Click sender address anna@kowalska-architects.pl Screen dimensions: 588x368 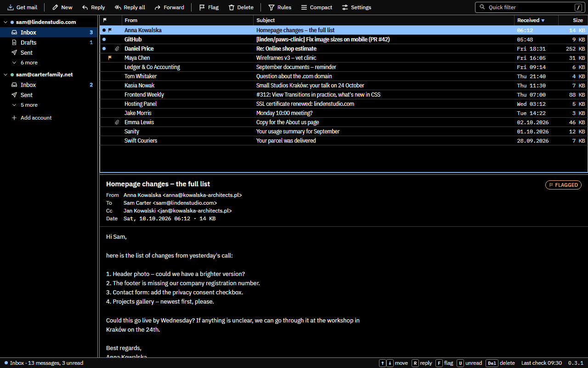(202, 195)
